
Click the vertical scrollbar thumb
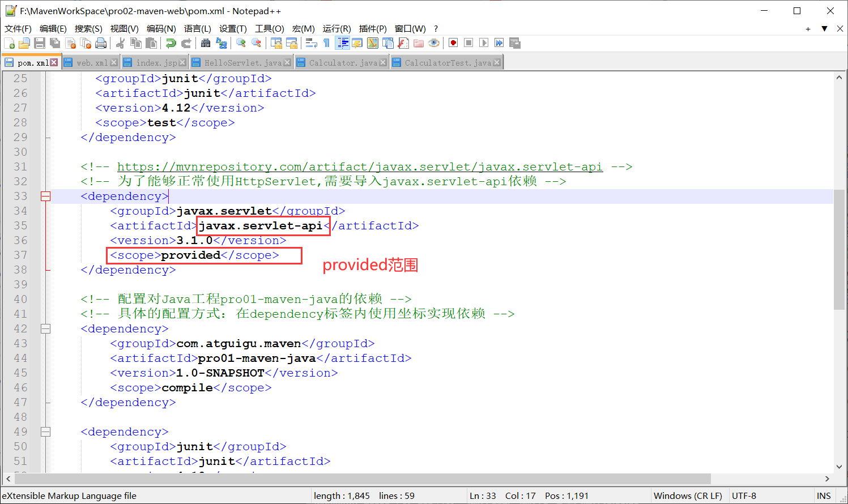[840, 249]
